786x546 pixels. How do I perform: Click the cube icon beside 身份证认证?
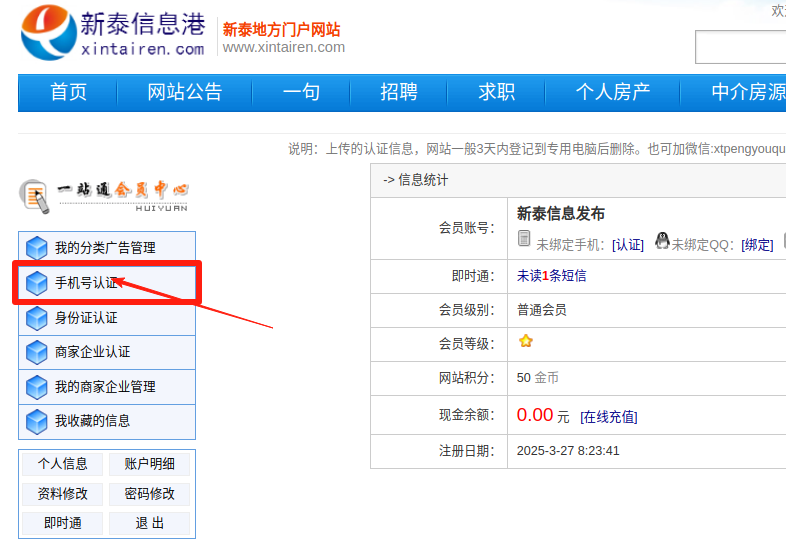pyautogui.click(x=37, y=318)
